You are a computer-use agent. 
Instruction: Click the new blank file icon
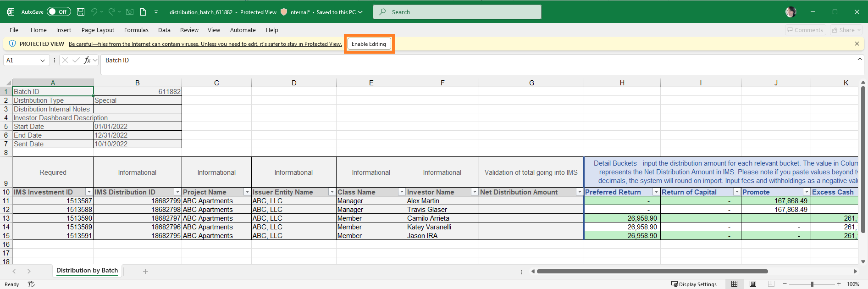tap(143, 12)
